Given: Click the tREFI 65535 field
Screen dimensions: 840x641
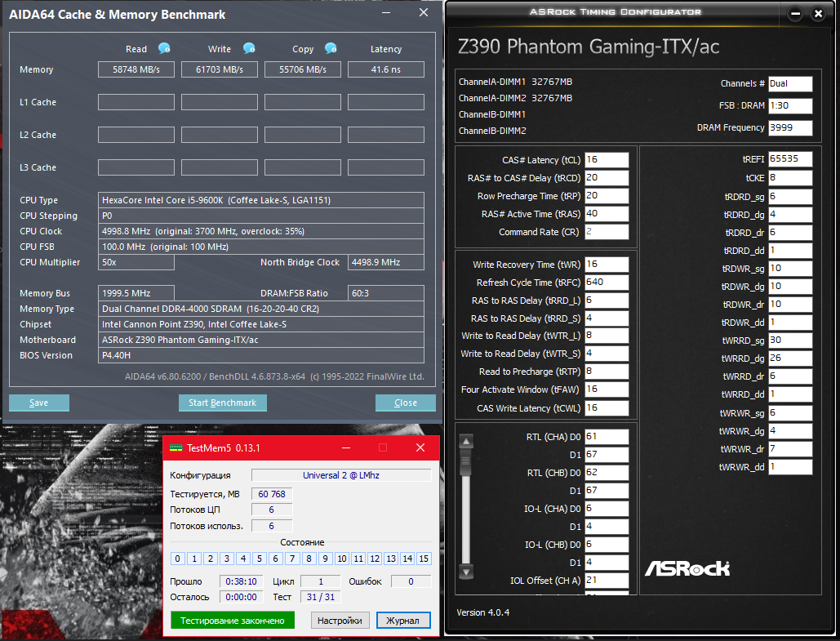Looking at the screenshot, I should (x=790, y=159).
